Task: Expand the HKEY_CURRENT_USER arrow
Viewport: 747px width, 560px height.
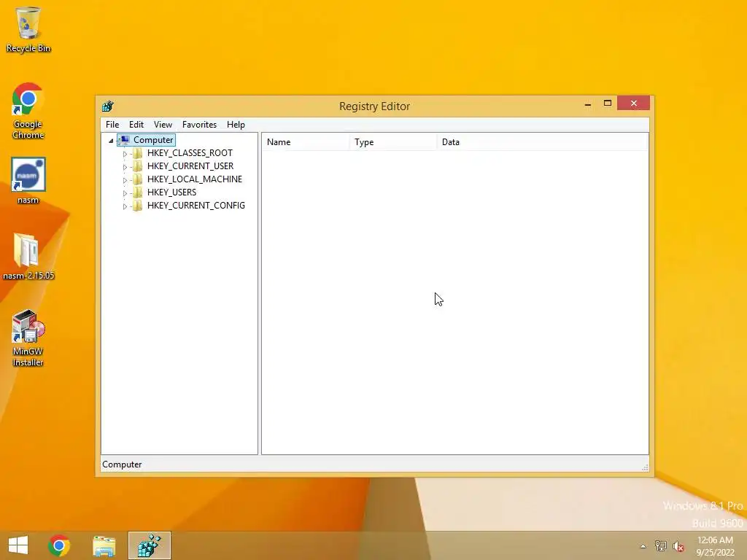Action: point(125,167)
